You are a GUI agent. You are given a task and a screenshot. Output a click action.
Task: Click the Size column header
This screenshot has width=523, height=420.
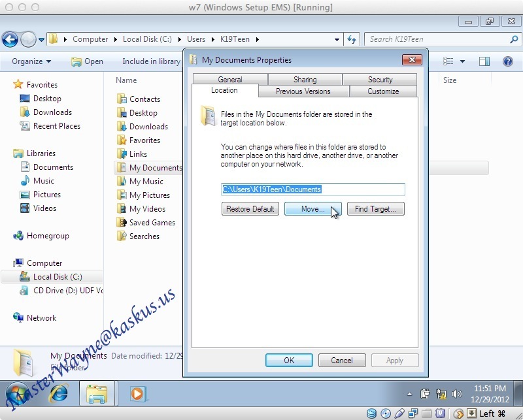click(x=450, y=80)
